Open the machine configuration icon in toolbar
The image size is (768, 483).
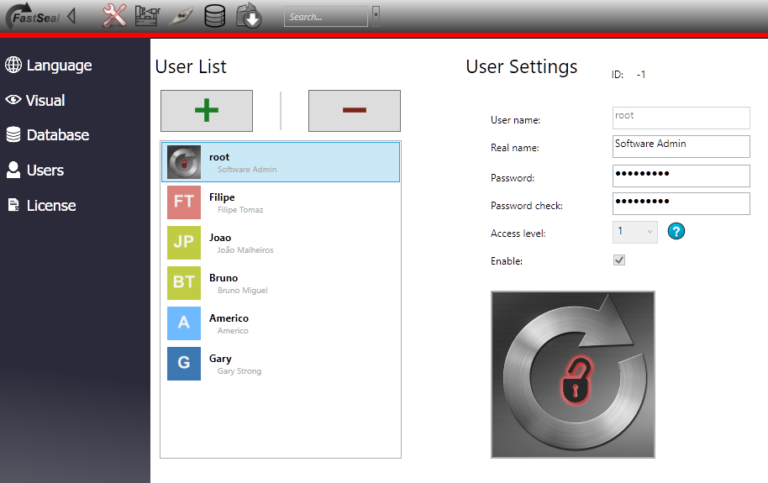pyautogui.click(x=147, y=16)
